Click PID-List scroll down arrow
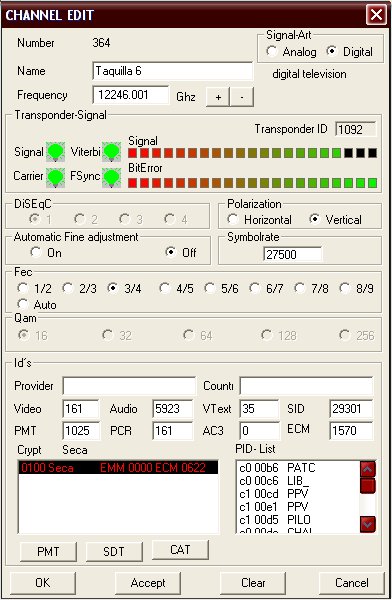392x600 pixels. tap(368, 524)
